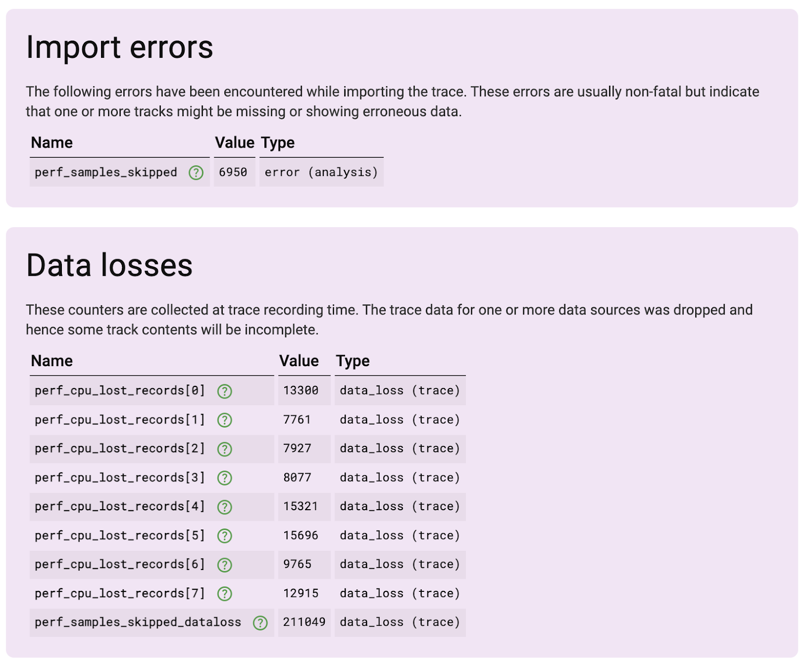Open help for perf_cpu_lost_records[5]
The width and height of the screenshot is (812, 672).
click(225, 536)
